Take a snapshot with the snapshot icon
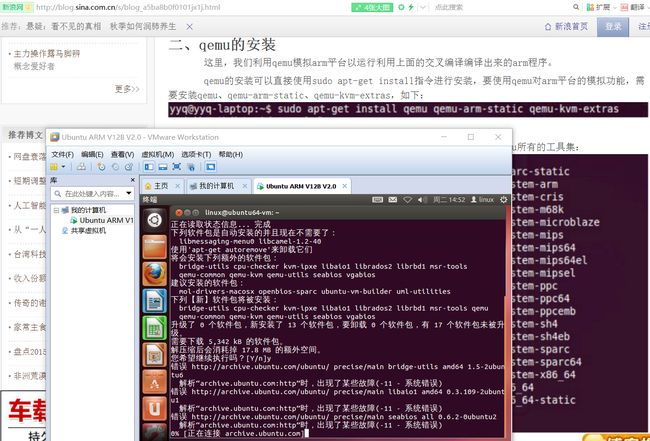 (x=101, y=167)
